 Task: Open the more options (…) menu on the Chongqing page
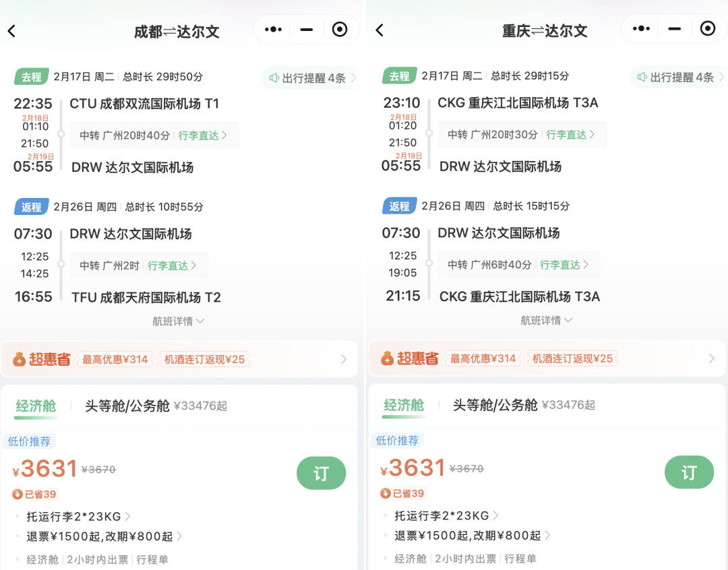[x=640, y=30]
